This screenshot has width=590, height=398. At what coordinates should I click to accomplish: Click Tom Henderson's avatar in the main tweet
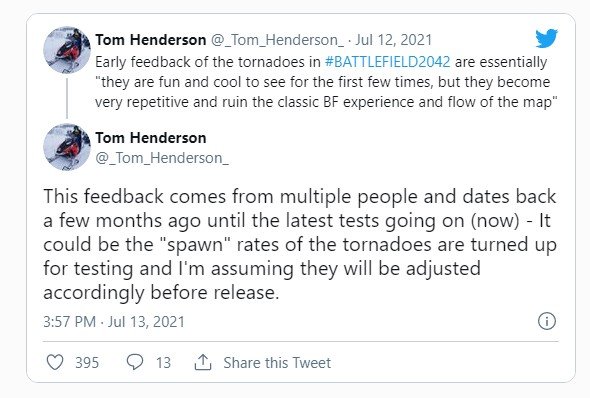pos(67,147)
